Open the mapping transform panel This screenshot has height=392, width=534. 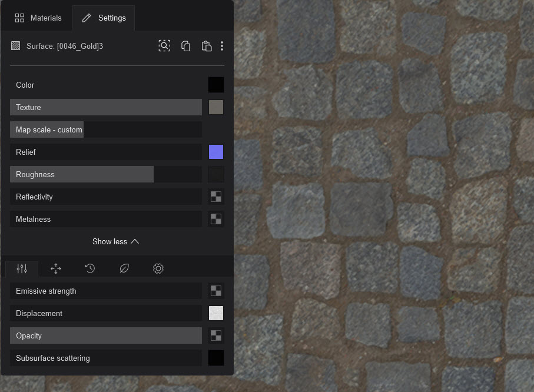click(56, 268)
